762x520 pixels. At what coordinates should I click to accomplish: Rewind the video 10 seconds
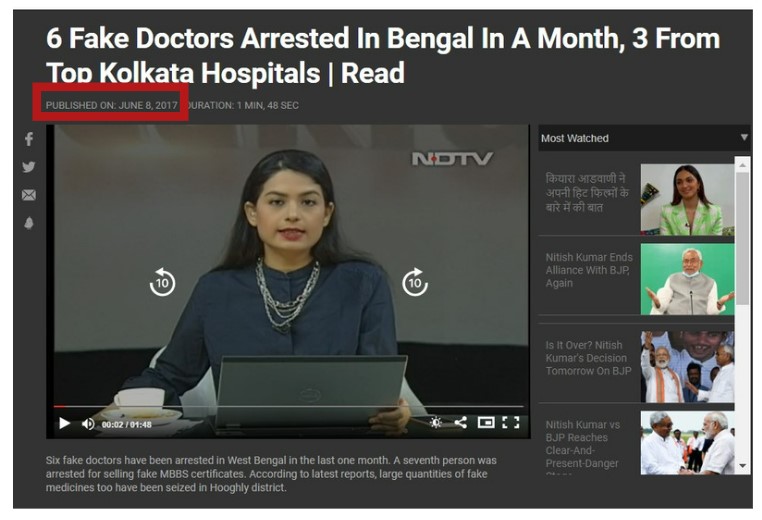point(162,282)
